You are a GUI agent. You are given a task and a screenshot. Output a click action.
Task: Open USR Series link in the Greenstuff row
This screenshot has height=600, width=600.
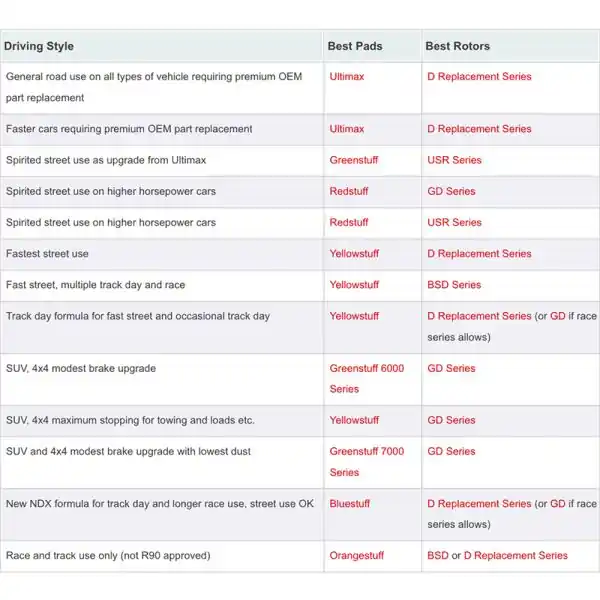[454, 160]
